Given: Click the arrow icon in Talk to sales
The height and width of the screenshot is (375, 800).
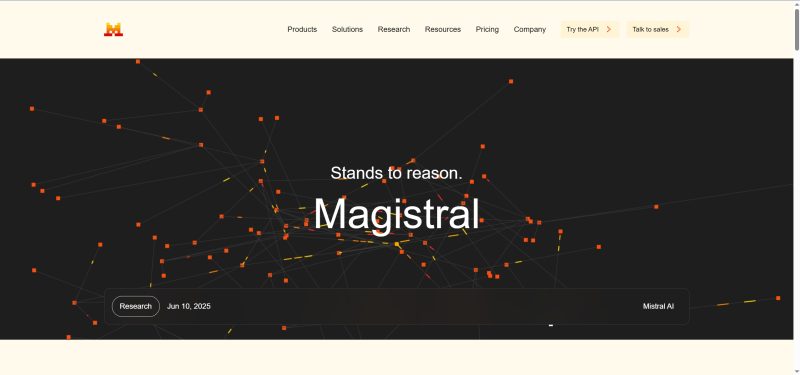Looking at the screenshot, I should point(679,30).
